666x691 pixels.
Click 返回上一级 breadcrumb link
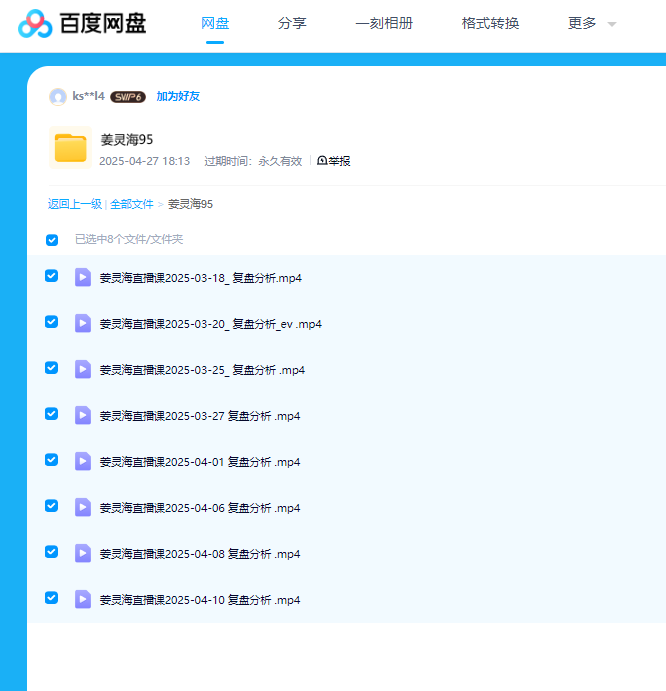[74, 204]
